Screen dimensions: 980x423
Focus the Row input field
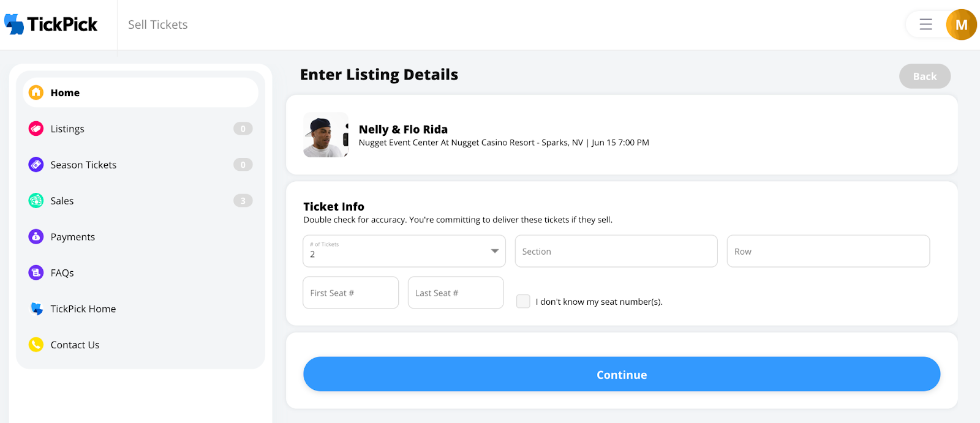(x=828, y=251)
